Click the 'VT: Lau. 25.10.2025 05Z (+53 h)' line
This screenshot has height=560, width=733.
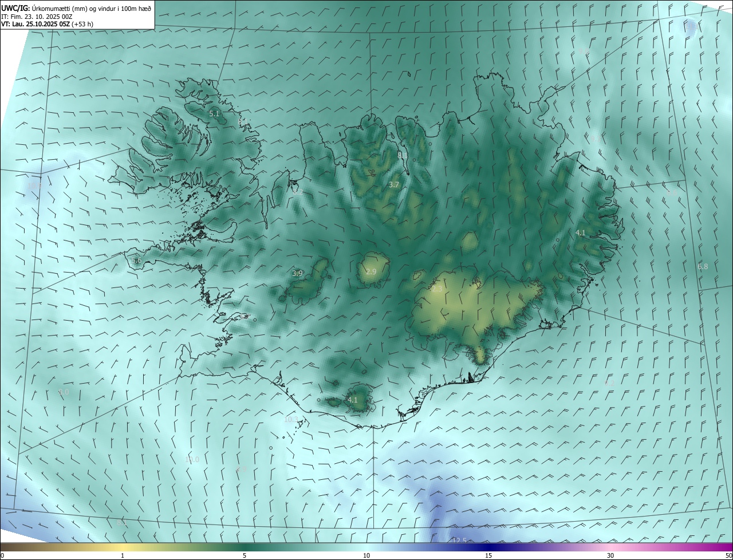pos(47,24)
